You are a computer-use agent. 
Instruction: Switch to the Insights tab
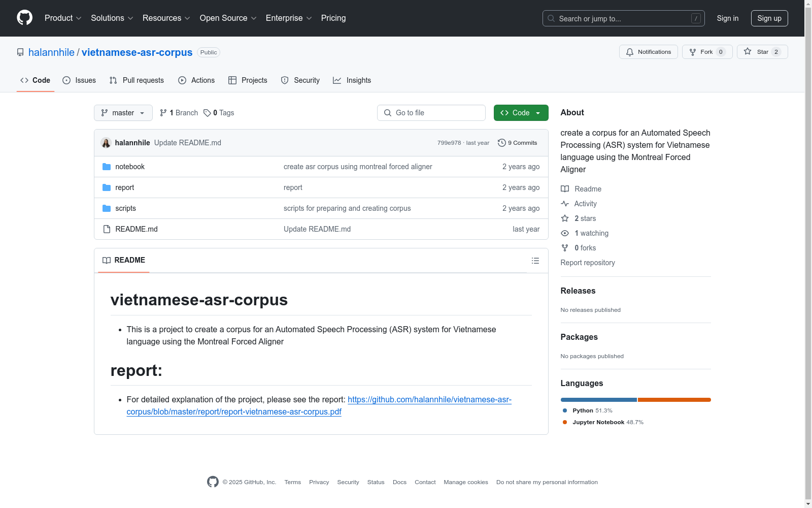[x=352, y=80]
